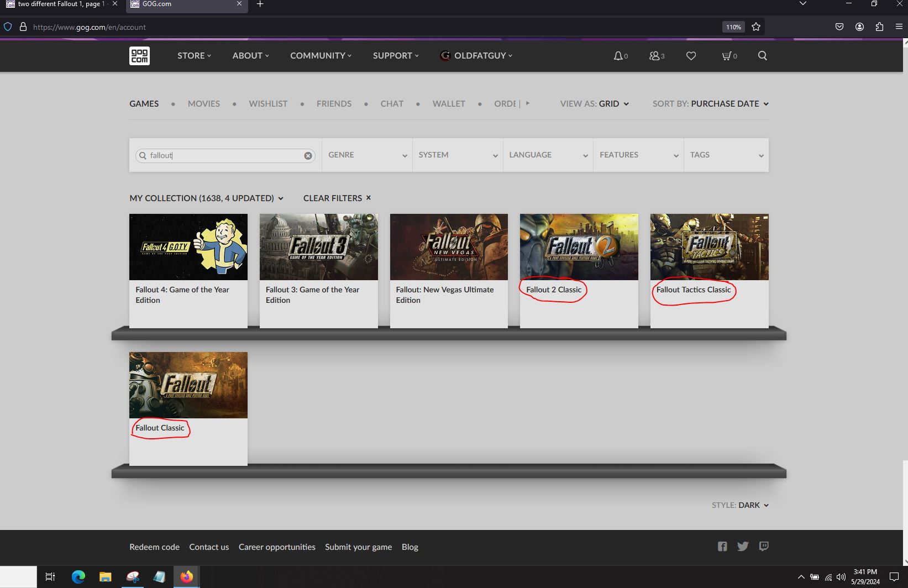The height and width of the screenshot is (588, 908).
Task: Click the Facebook icon in footer
Action: [722, 547]
